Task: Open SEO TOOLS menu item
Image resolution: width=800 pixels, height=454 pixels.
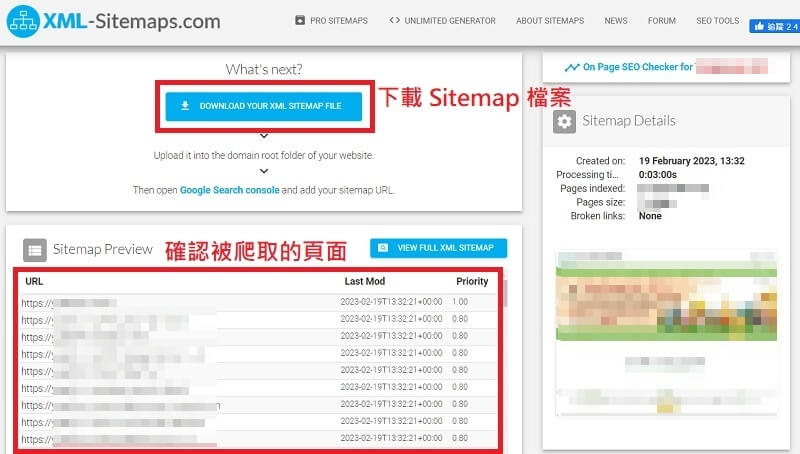Action: 717,21
